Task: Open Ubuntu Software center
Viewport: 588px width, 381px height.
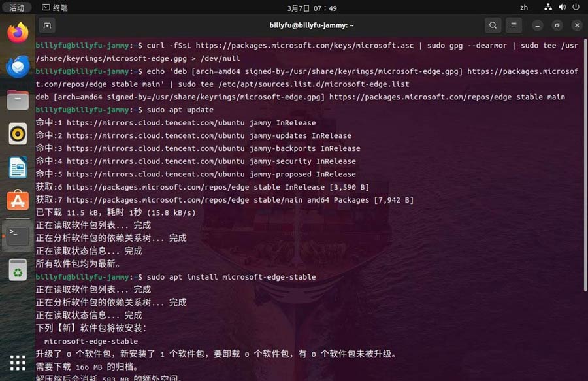Action: [x=18, y=201]
